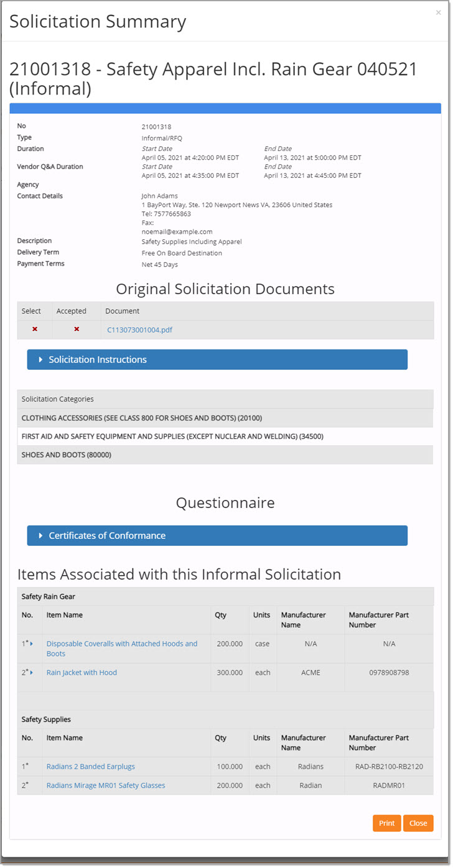
Task: Expand the Rain Jacket with Hood row arrow
Action: click(x=32, y=673)
